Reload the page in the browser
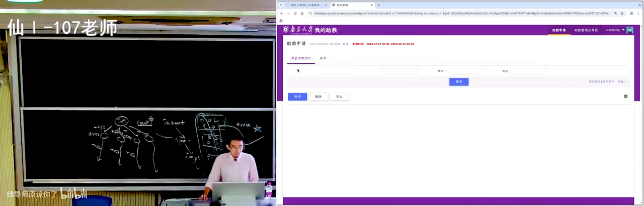The height and width of the screenshot is (206, 644). click(295, 13)
